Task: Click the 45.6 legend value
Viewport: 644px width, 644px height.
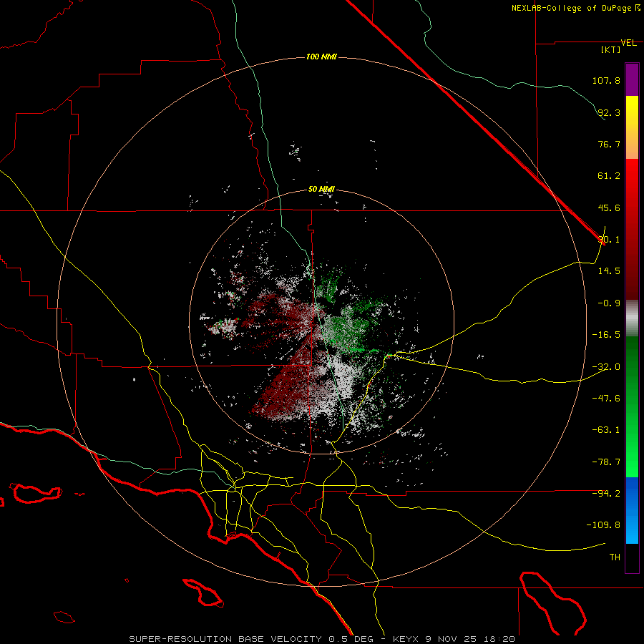Action: [x=609, y=208]
